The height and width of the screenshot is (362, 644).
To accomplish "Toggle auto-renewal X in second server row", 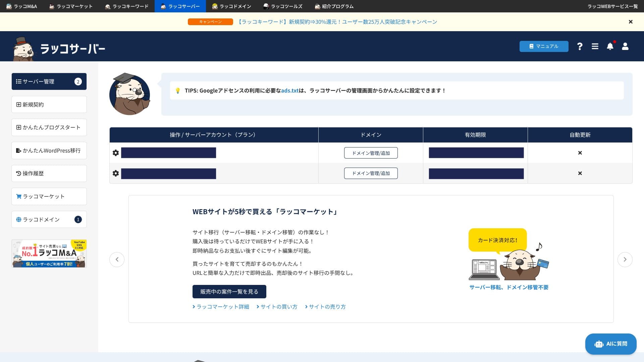I will point(580,173).
